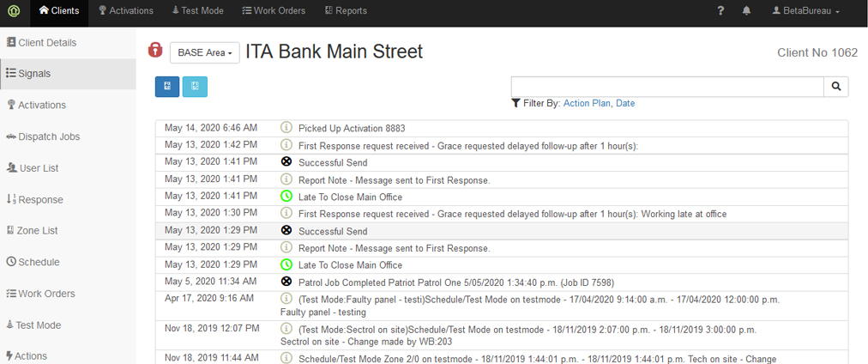Click the light blue toolbar button
This screenshot has height=364, width=868.
tap(195, 87)
